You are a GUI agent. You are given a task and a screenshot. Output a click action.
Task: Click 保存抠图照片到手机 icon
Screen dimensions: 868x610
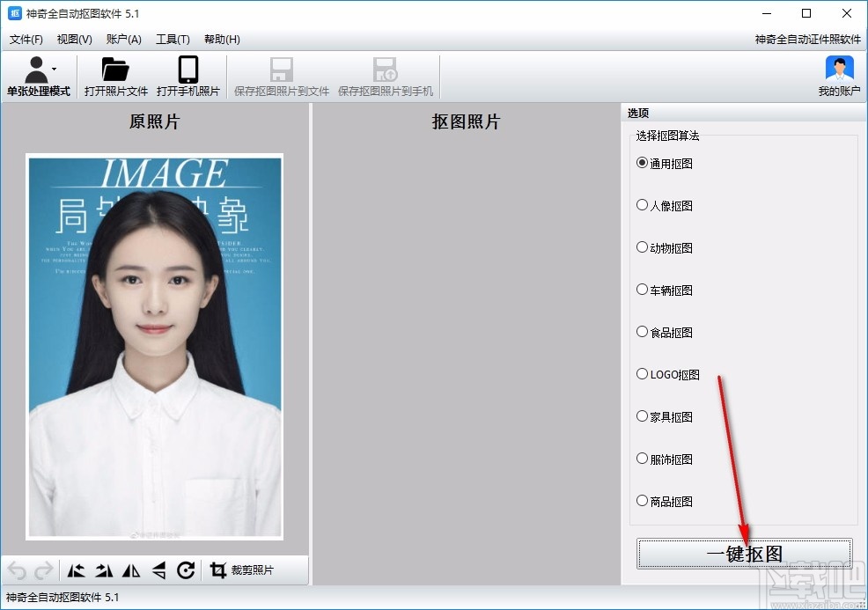click(x=386, y=70)
